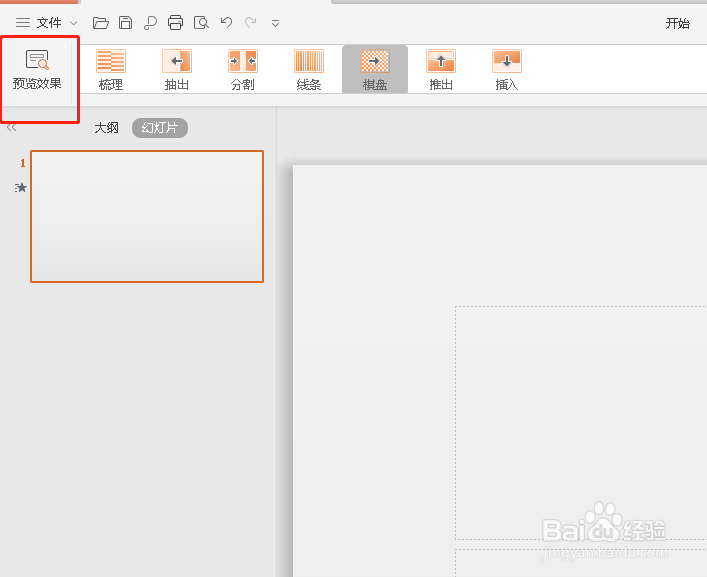Select the 抽出 (Pull out) transition
Image resolution: width=707 pixels, height=577 pixels.
[177, 70]
